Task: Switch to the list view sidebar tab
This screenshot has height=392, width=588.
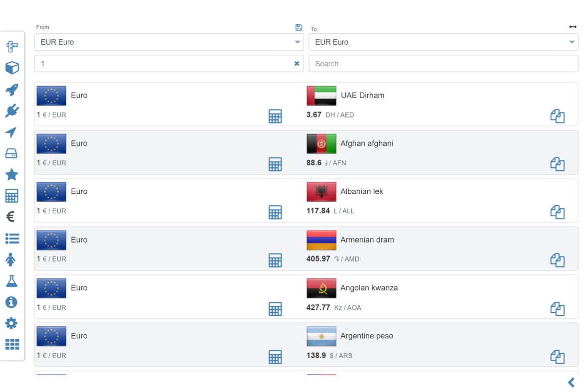Action: pyautogui.click(x=12, y=239)
